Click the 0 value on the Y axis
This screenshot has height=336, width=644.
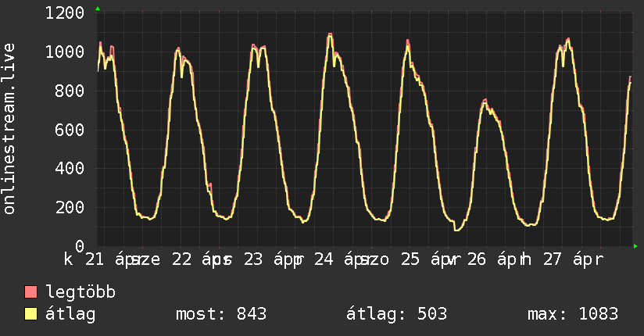(80, 246)
